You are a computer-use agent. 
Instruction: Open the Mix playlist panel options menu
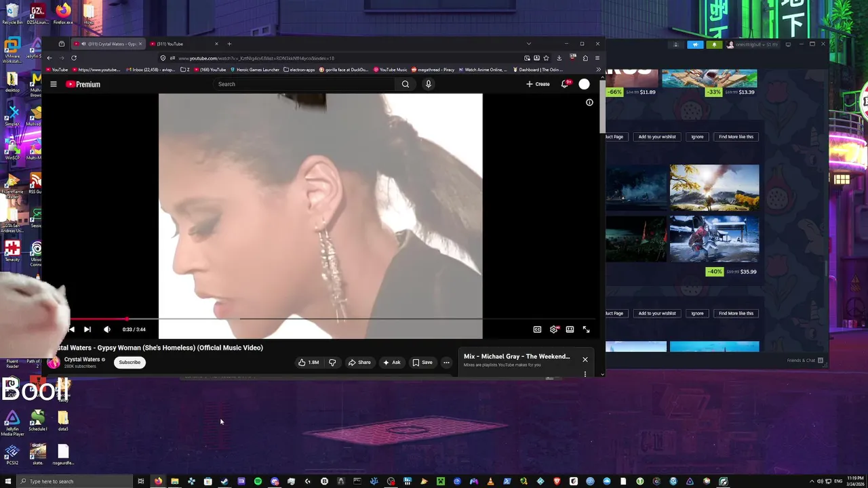[585, 374]
